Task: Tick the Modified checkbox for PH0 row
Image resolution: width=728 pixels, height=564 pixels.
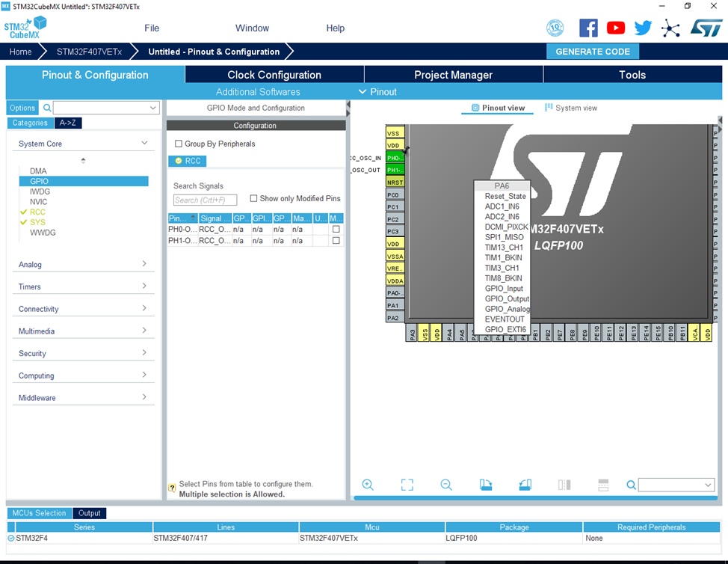Action: tap(336, 229)
